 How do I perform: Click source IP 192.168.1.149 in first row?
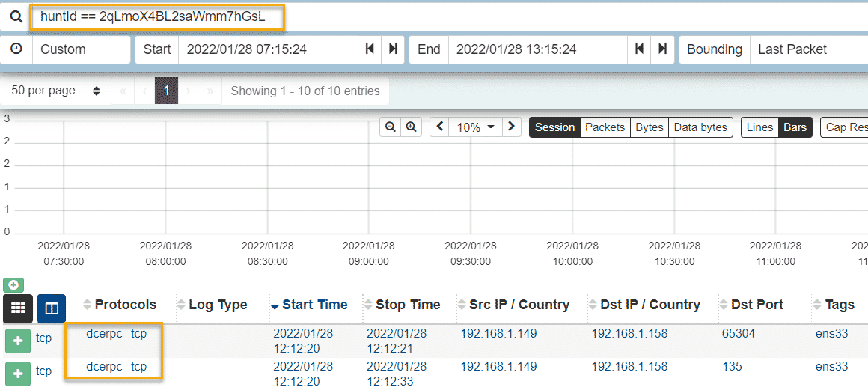coord(498,334)
